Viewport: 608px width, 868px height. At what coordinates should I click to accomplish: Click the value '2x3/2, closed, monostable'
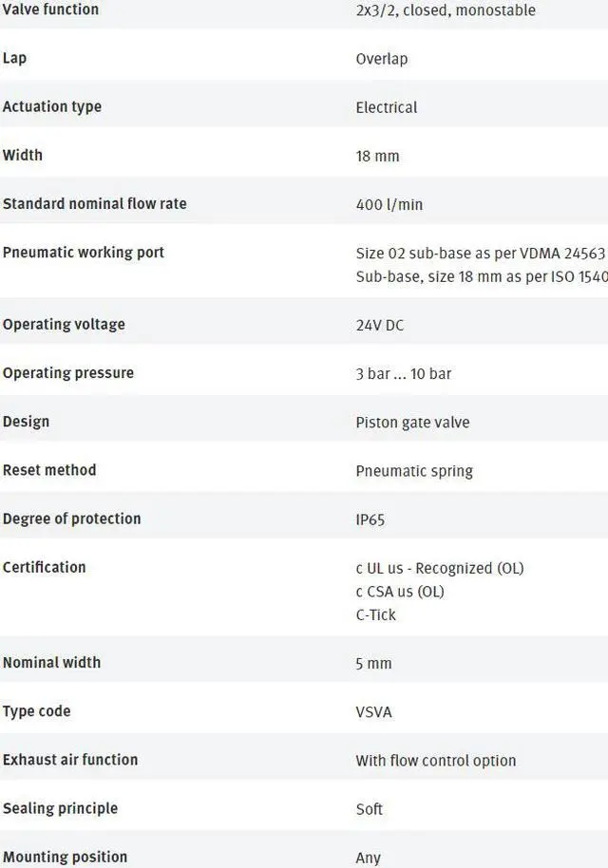[446, 10]
